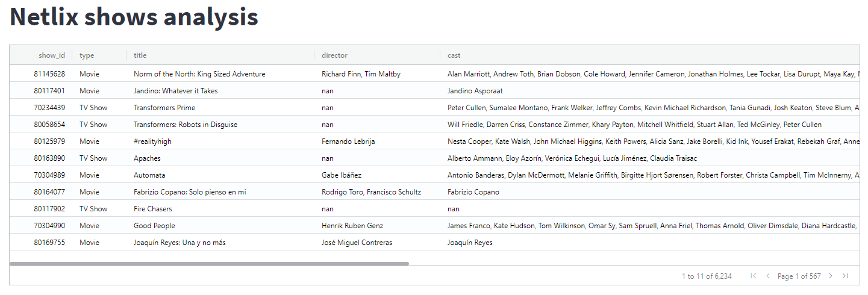
Task: Click title 'Norm of the North: King Sized Adventure'
Action: (199, 74)
